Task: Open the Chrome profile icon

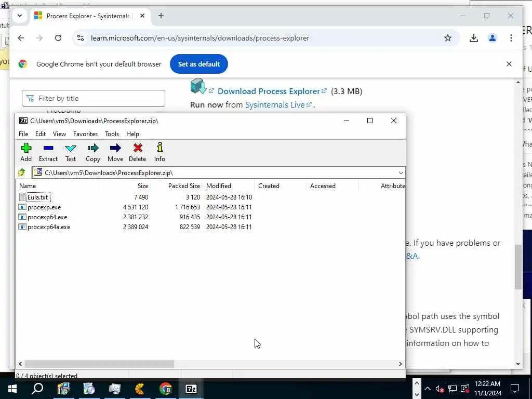Action: click(493, 38)
